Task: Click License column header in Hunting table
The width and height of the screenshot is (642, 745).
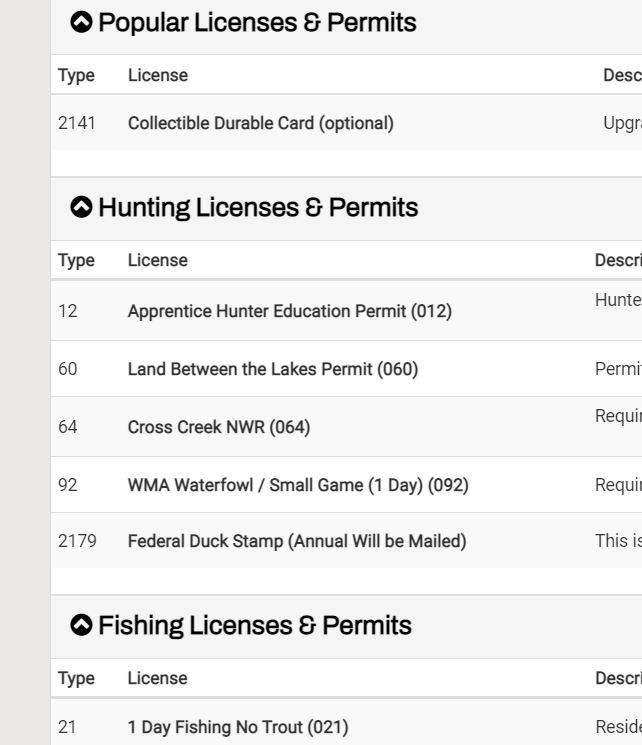Action: click(157, 260)
